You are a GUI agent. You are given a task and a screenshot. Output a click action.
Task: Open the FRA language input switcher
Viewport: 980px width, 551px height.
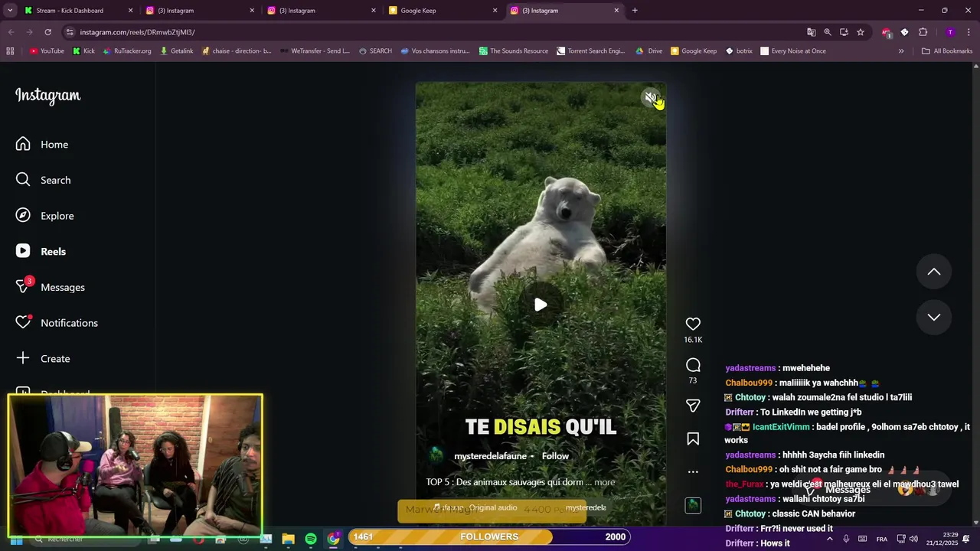882,539
